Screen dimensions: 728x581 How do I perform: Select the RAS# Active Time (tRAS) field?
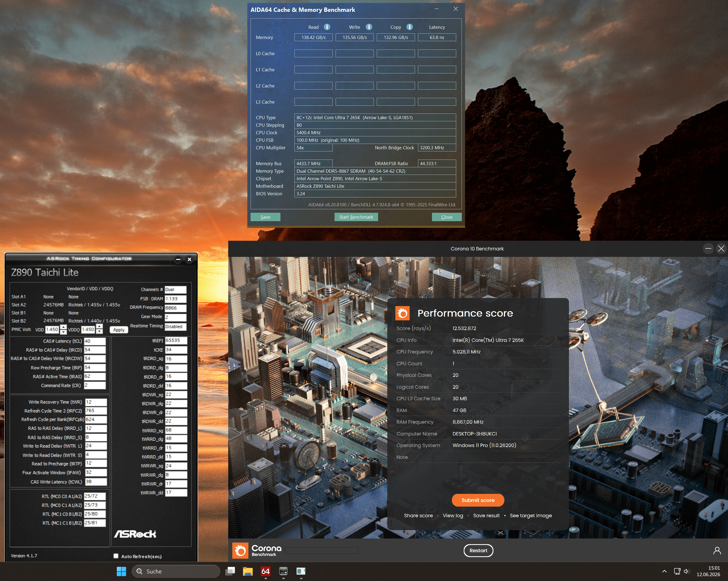95,376
